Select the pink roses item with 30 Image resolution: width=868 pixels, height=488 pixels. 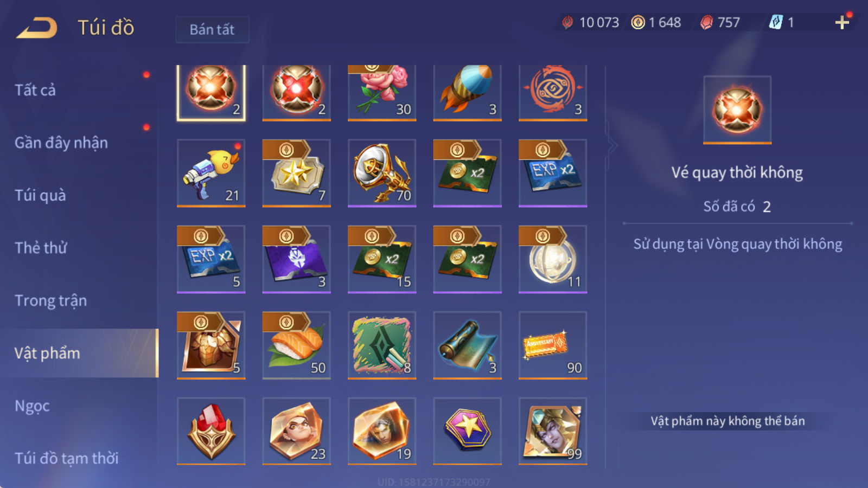[x=382, y=92]
